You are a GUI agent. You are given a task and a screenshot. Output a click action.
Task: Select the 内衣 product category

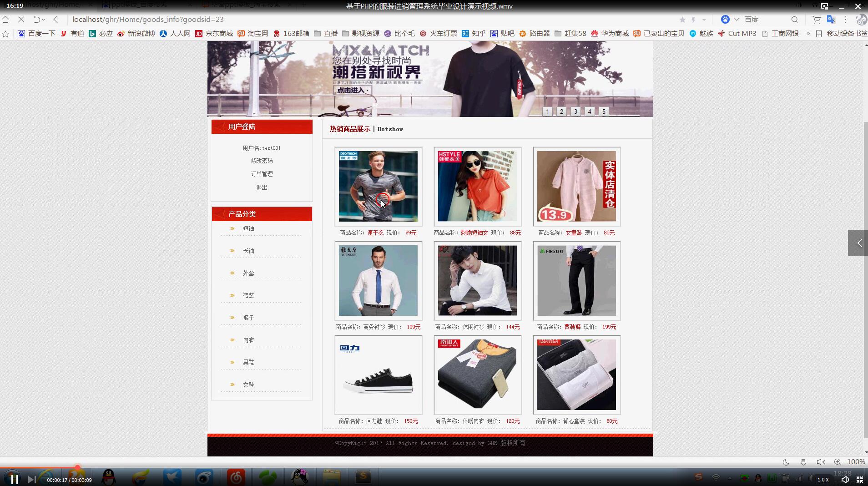click(x=248, y=340)
